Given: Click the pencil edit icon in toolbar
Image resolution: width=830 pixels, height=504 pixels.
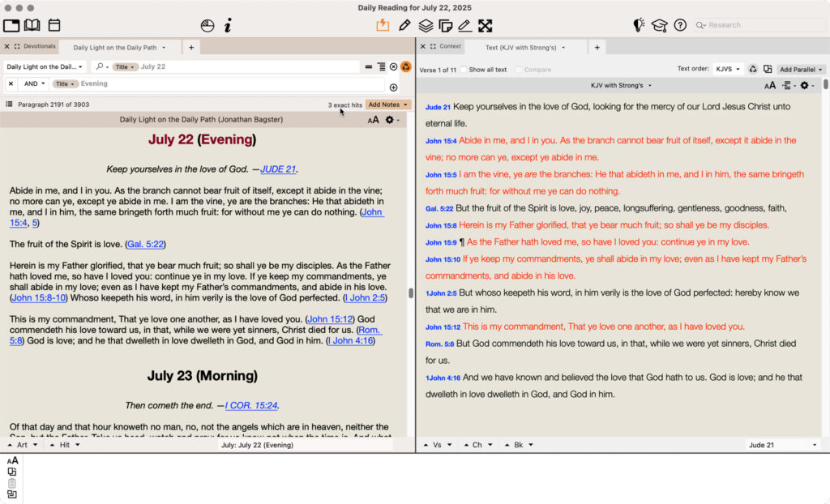Looking at the screenshot, I should click(x=404, y=25).
